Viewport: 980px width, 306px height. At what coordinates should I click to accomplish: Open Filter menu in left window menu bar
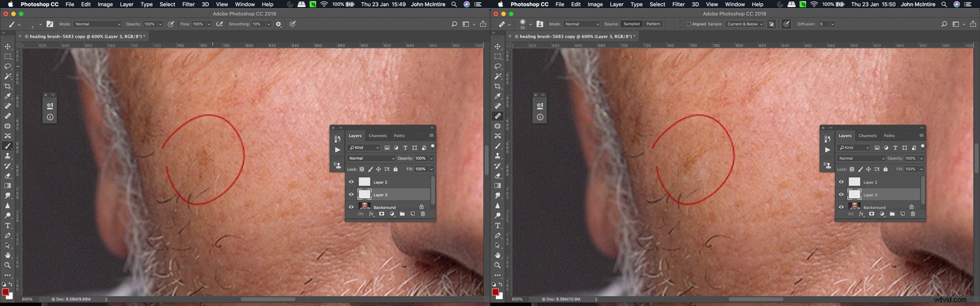click(x=188, y=4)
